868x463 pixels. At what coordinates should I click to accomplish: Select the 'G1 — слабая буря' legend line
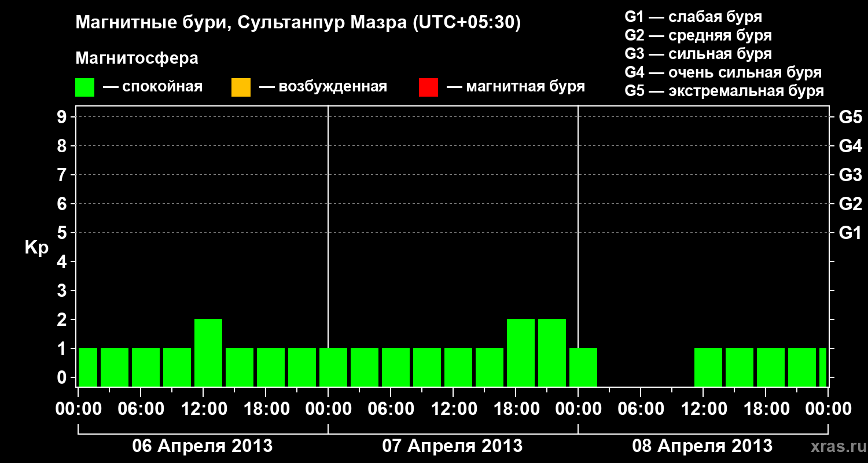tap(693, 17)
